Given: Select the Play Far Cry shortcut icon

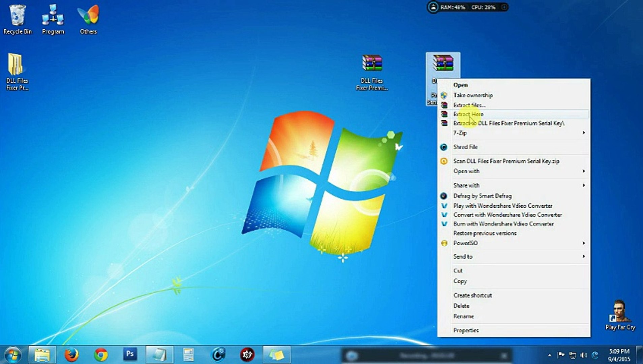Looking at the screenshot, I should (620, 315).
